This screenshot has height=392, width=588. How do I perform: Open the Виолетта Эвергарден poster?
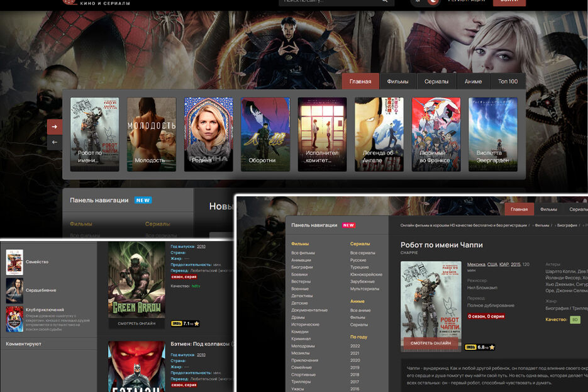pyautogui.click(x=493, y=134)
